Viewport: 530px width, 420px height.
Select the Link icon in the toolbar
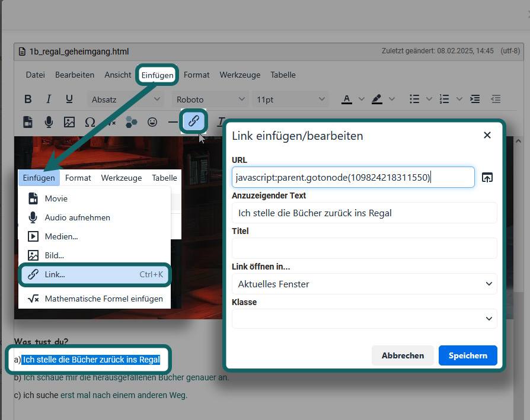[x=193, y=122]
